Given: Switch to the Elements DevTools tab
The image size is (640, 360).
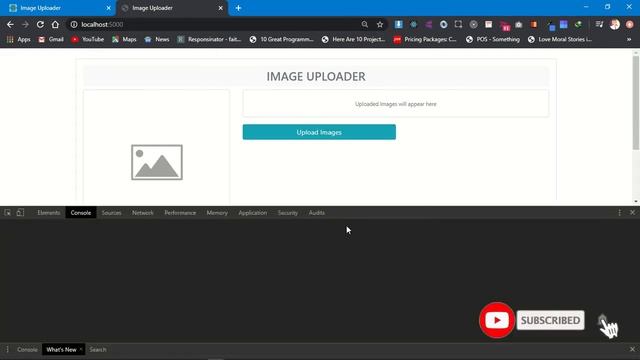Looking at the screenshot, I should click(x=49, y=213).
